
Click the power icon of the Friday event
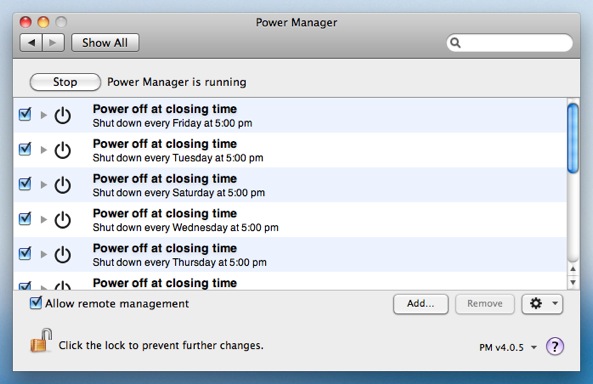click(62, 115)
